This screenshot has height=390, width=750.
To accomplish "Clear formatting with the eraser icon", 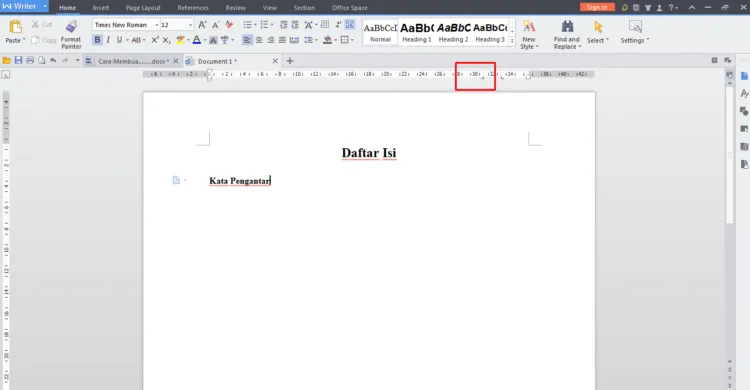I will click(230, 25).
